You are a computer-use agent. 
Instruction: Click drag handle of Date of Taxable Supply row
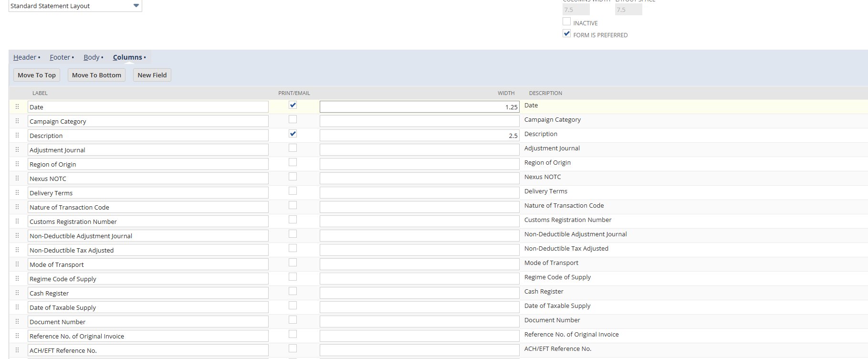[x=17, y=307]
